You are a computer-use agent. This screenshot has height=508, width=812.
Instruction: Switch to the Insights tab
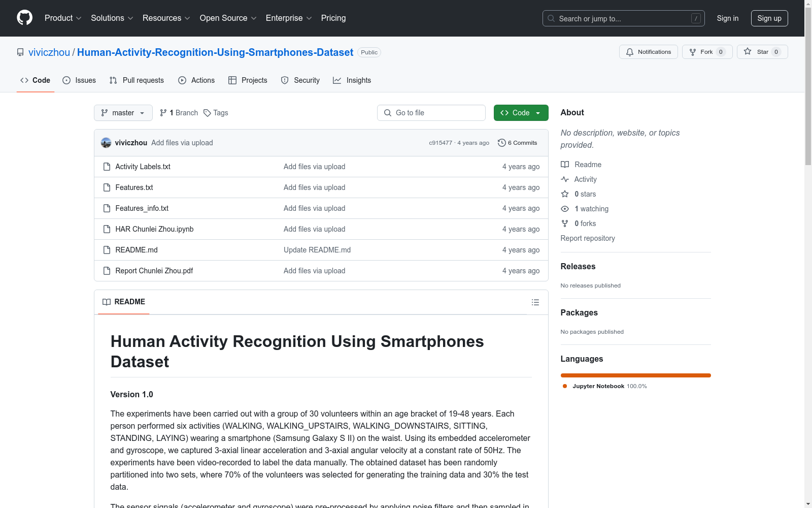click(352, 80)
